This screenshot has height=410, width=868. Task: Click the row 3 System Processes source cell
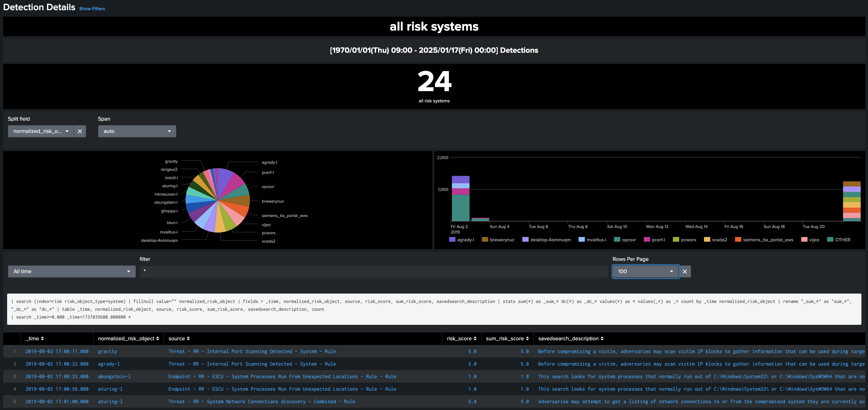[282, 377]
